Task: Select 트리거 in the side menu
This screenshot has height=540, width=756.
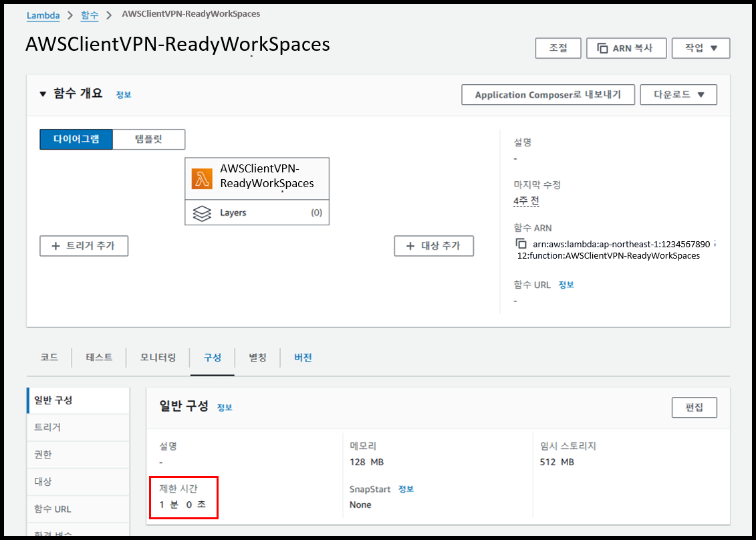Action: [79, 427]
